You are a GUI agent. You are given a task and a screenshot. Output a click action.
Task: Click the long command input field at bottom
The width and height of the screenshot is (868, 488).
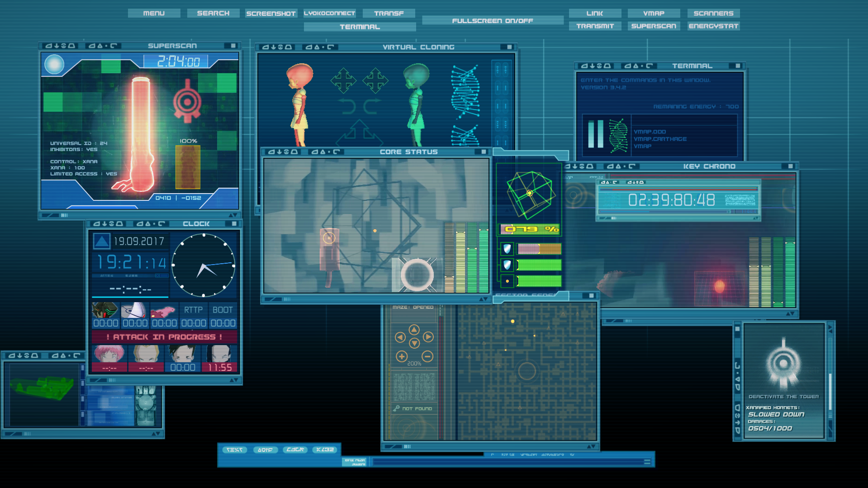508,462
